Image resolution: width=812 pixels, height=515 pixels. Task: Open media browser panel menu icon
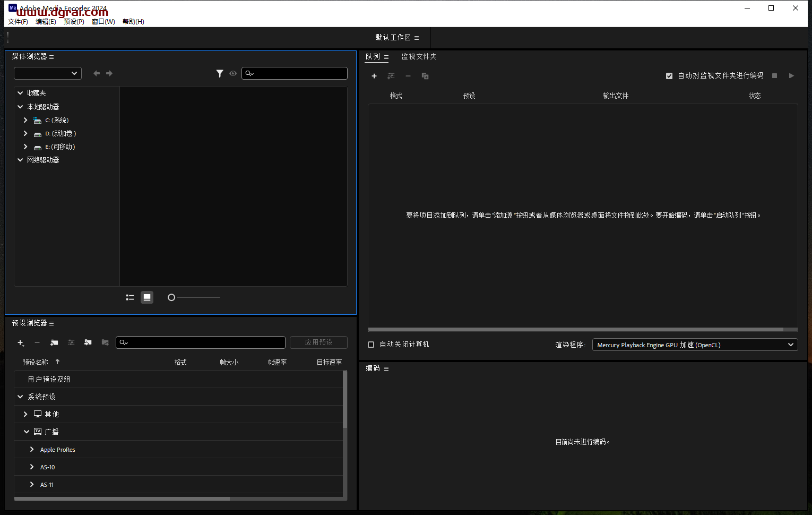coord(51,57)
